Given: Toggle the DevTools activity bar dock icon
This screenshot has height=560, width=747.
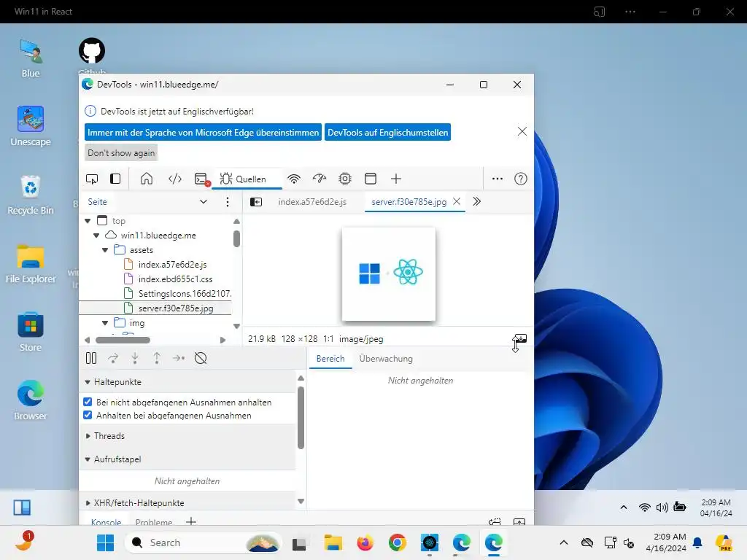Looking at the screenshot, I should [115, 179].
